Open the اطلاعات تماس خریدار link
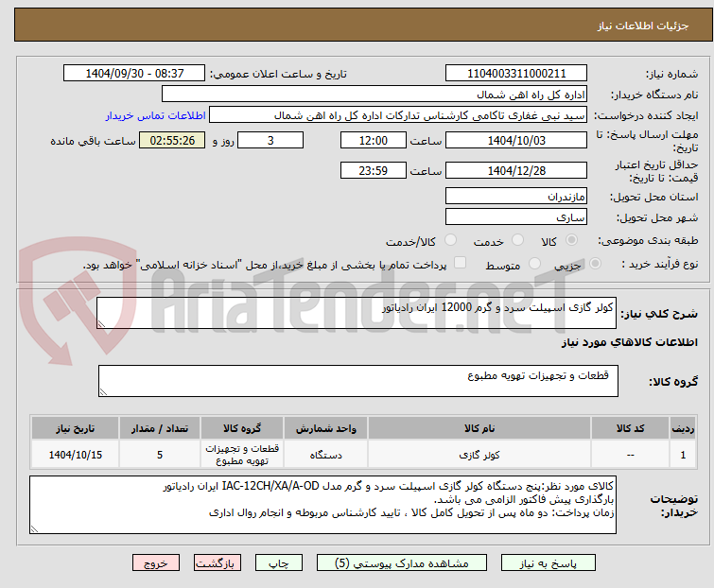 coord(156,115)
